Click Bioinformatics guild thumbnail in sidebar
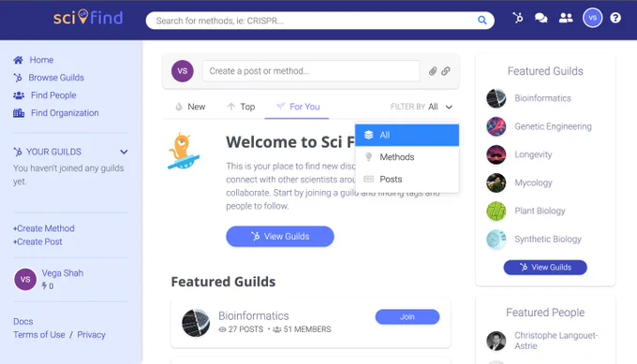 496,98
